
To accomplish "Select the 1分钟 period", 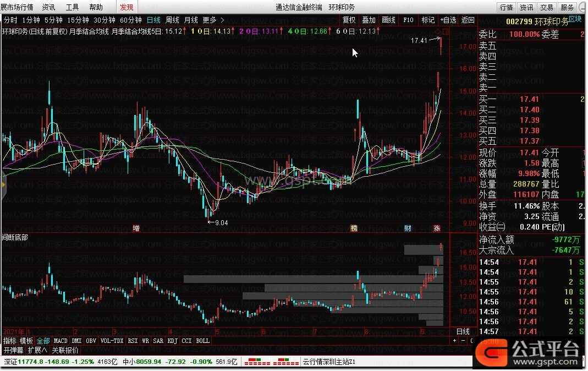I will [x=31, y=20].
